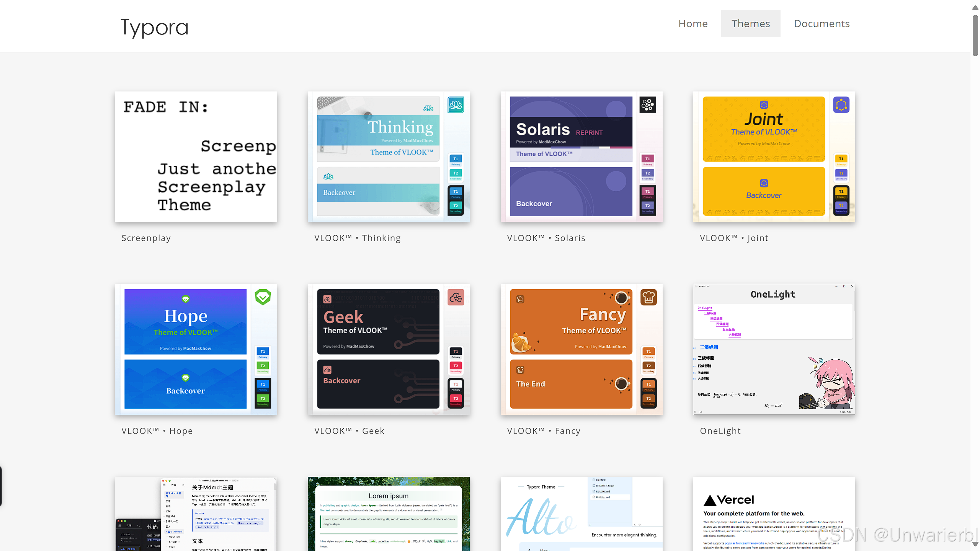The height and width of the screenshot is (551, 980).
Task: Open the Screenplay theme title link
Action: [146, 238]
